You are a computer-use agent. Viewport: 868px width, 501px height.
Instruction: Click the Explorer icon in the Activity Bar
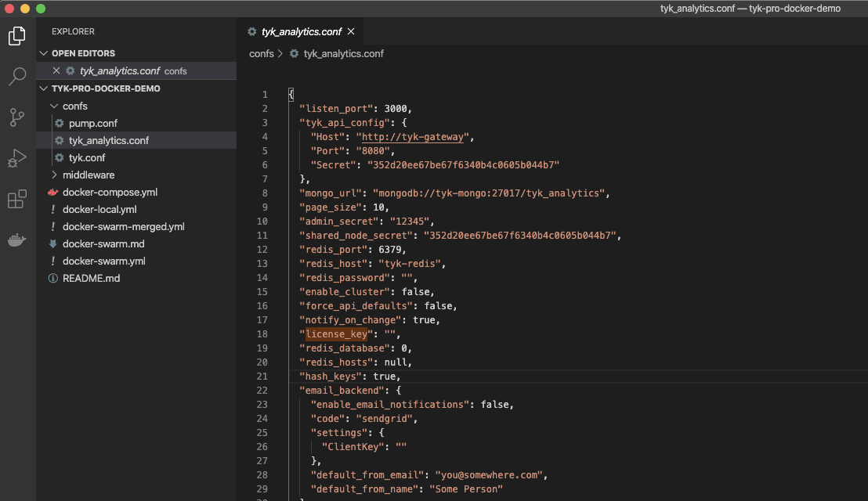coord(16,35)
